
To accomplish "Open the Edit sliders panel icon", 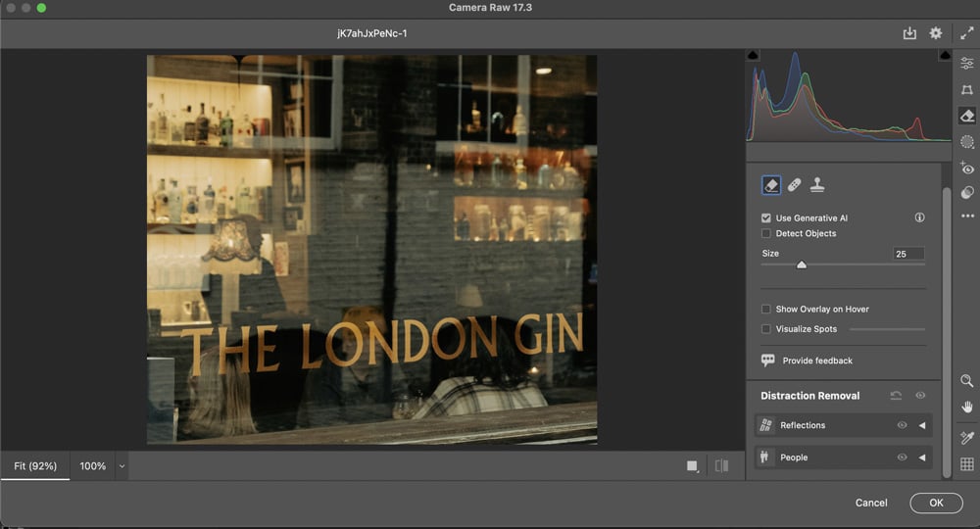I will tap(967, 63).
